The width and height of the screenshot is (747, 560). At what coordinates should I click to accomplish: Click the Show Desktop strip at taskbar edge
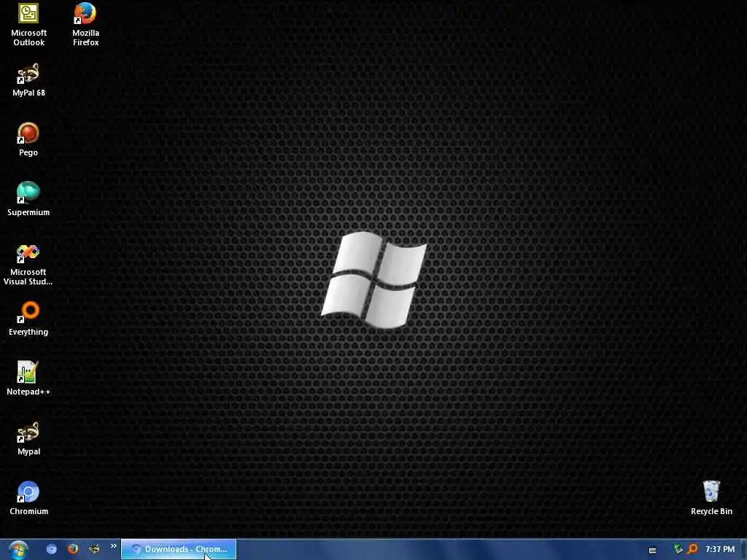[x=743, y=550]
